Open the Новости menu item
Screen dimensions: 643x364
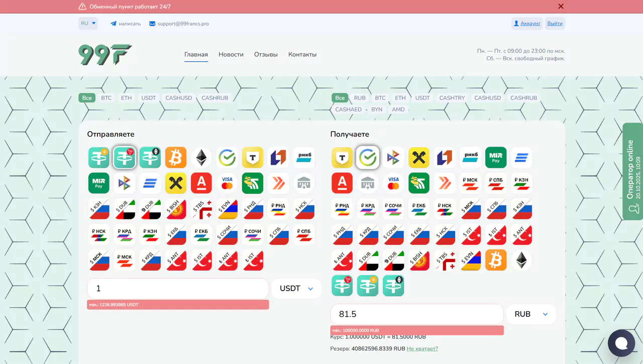tap(231, 54)
